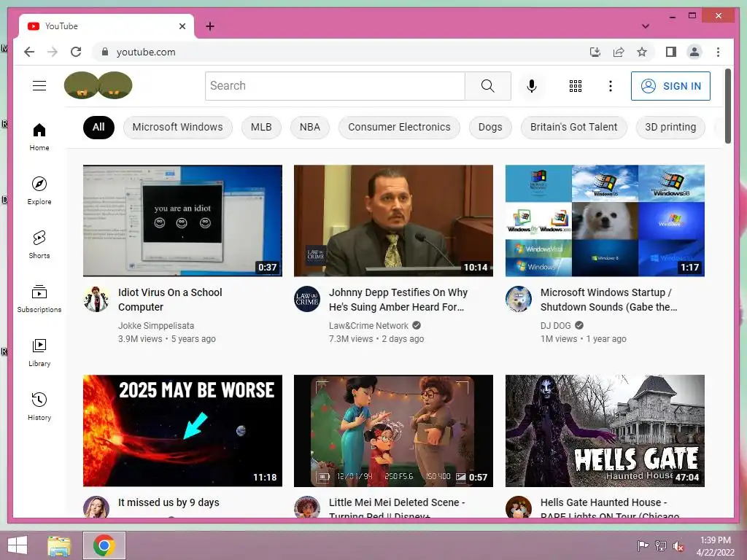Open Hells Gate Haunted House title
747x560 pixels.
coord(610,507)
